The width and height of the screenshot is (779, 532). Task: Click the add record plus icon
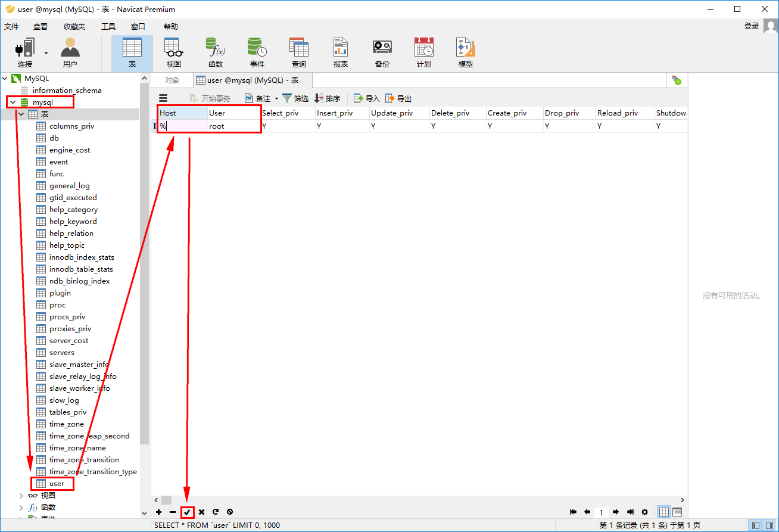158,512
